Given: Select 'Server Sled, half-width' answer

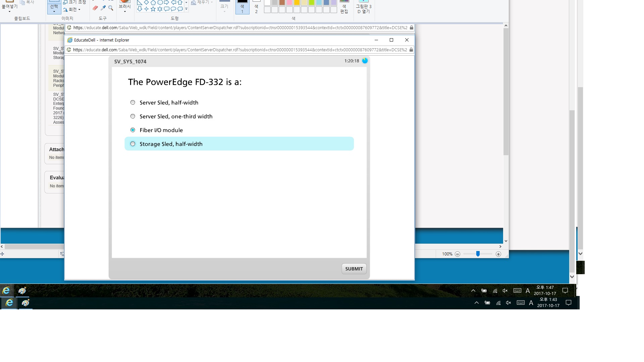Looking at the screenshot, I should click(x=133, y=103).
